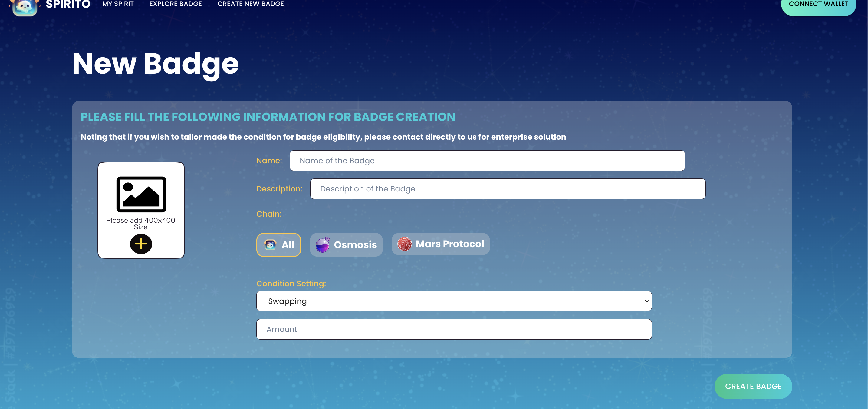Viewport: 868px width, 409px height.
Task: Select the Osmosis chain option
Action: coord(346,245)
